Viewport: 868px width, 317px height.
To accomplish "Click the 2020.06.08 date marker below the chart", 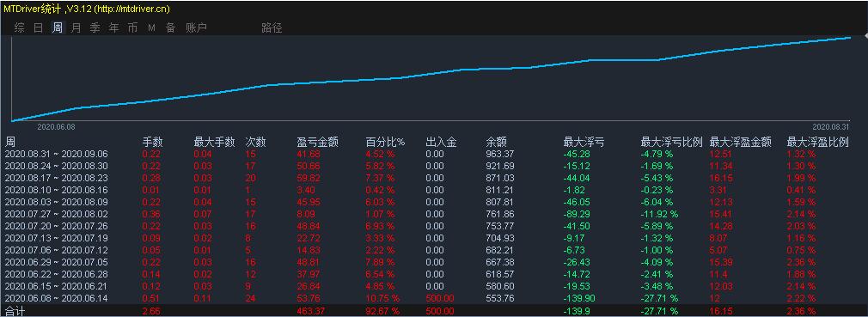I will point(57,126).
